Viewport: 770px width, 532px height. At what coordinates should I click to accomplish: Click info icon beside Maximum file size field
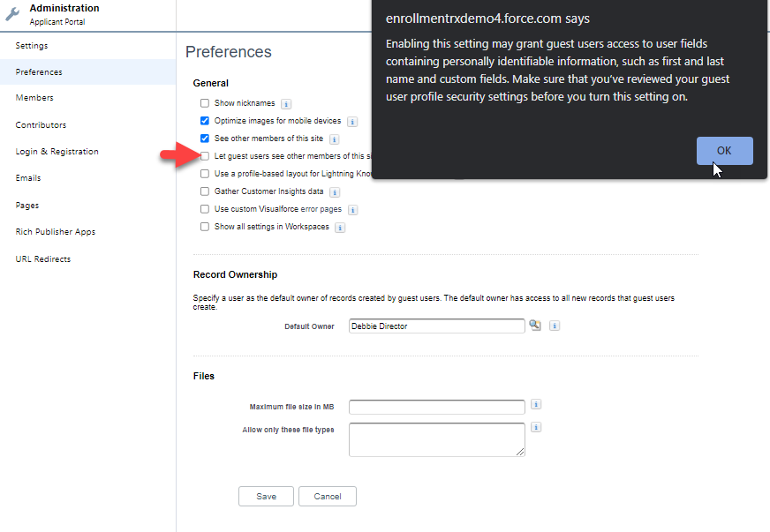[536, 405]
